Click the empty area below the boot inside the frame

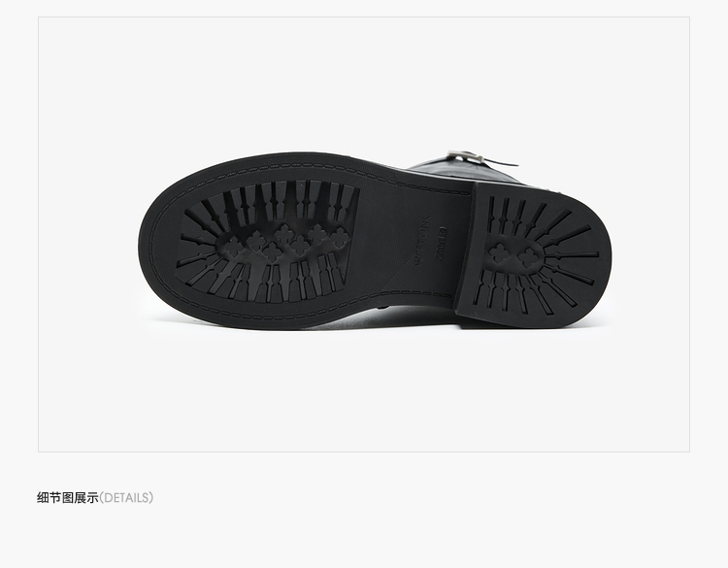click(364, 390)
